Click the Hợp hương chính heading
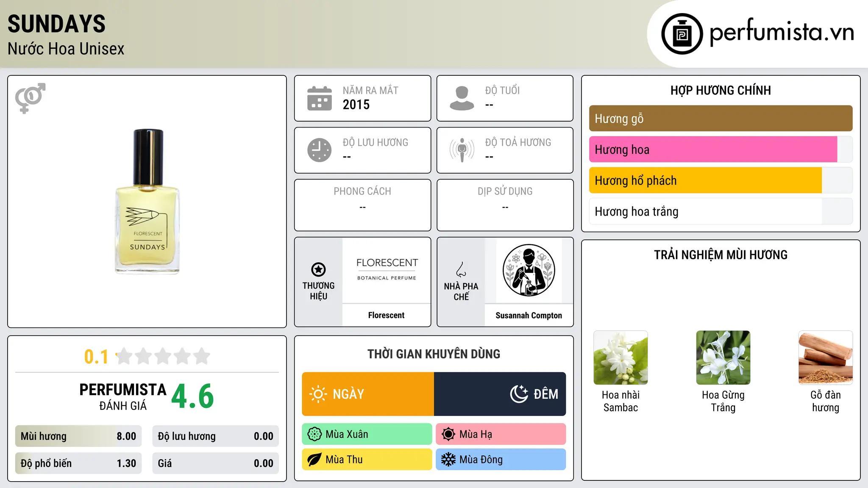 [721, 90]
